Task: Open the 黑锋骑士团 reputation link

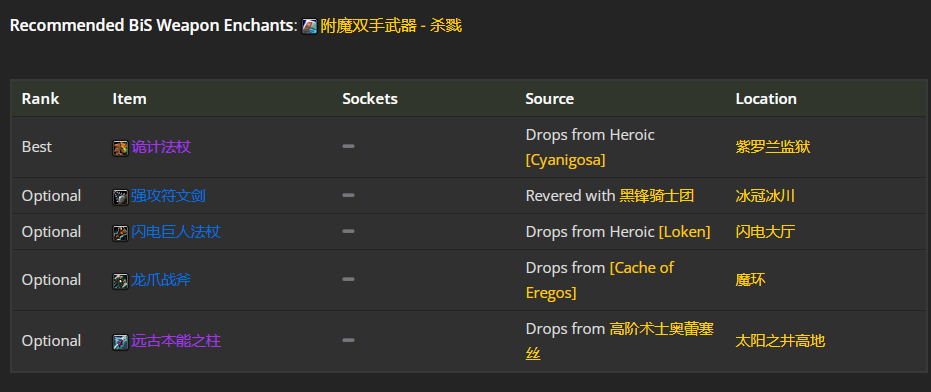Action: (x=657, y=195)
